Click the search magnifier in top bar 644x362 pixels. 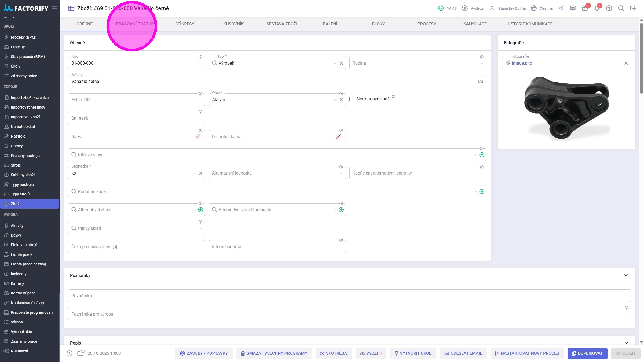(621, 8)
